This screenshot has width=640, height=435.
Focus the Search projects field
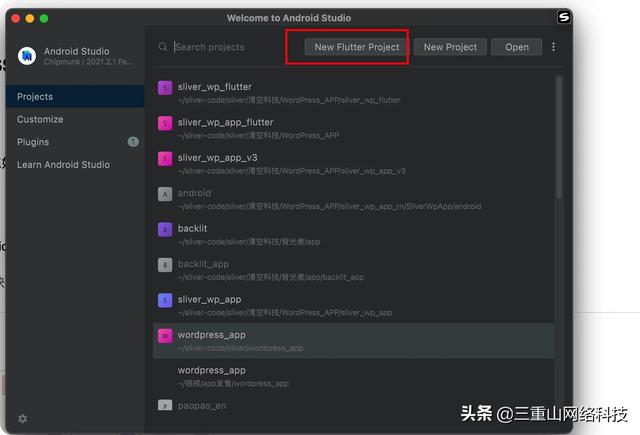(x=229, y=47)
